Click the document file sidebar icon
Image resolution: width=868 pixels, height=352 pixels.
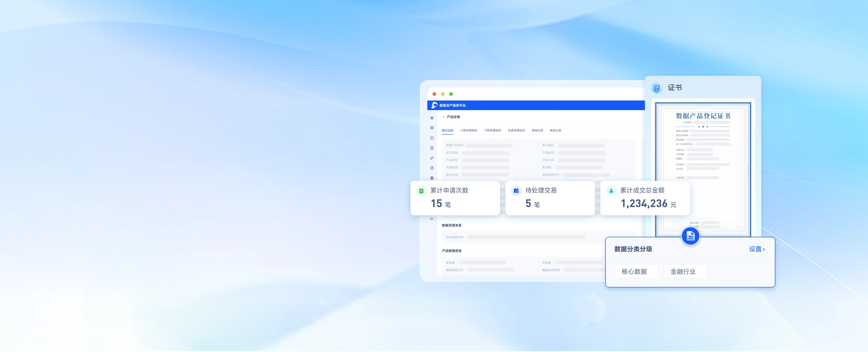(x=432, y=168)
